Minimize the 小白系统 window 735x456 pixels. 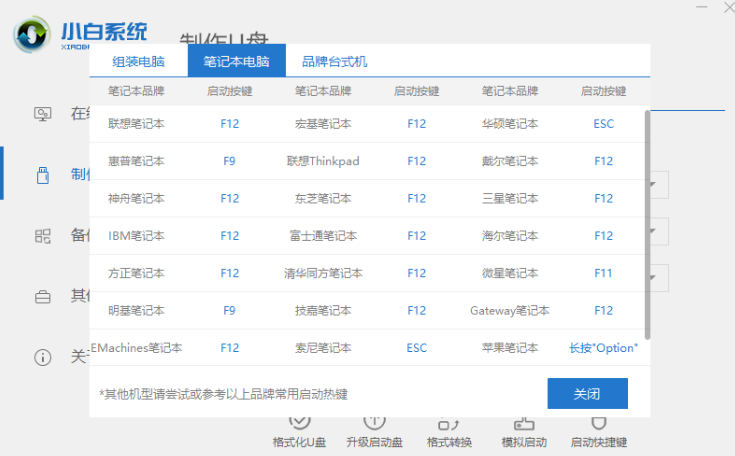701,7
